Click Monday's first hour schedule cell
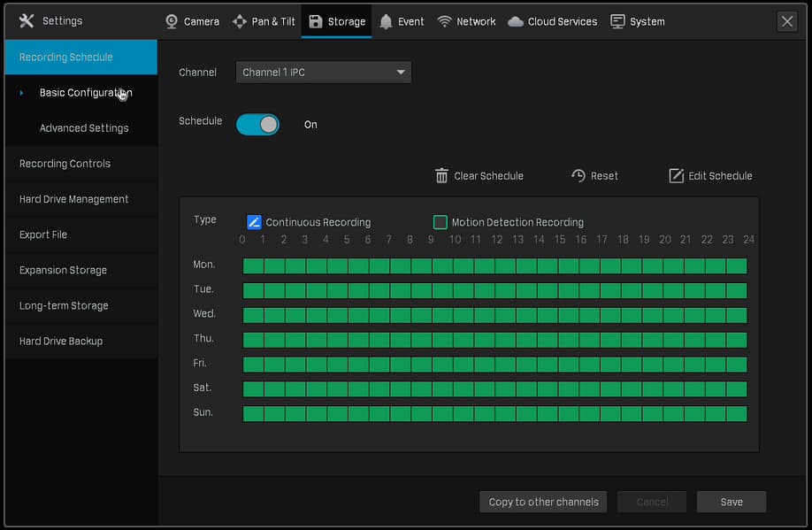 [x=254, y=266]
